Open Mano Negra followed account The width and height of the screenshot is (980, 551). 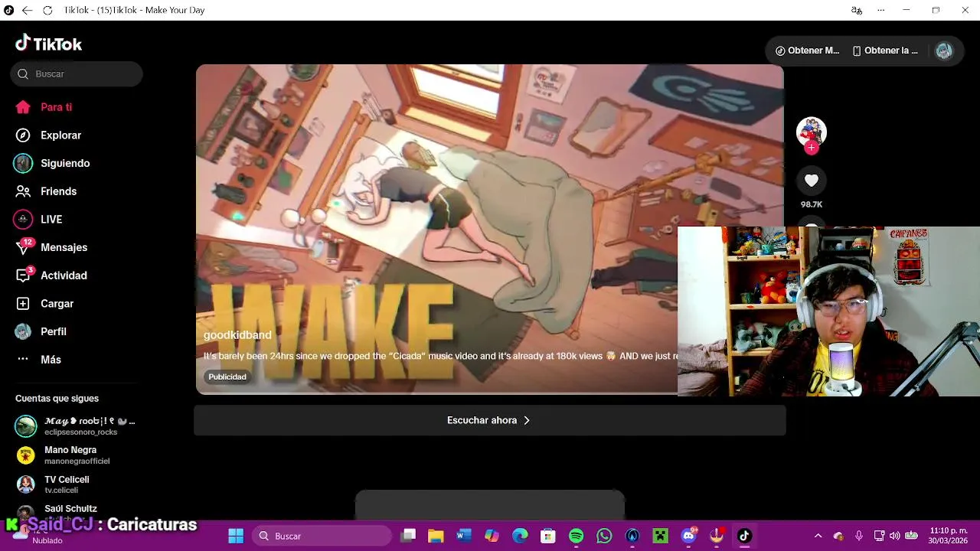pos(77,455)
